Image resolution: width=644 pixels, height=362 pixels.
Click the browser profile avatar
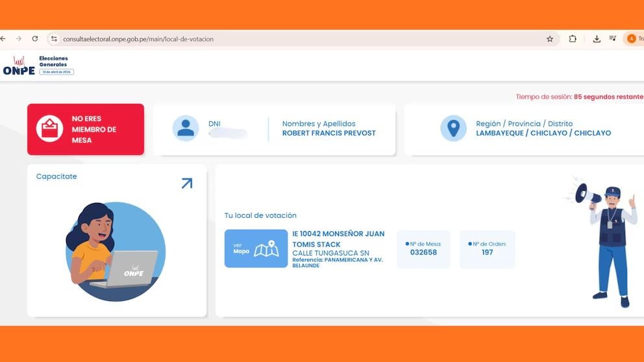[631, 39]
